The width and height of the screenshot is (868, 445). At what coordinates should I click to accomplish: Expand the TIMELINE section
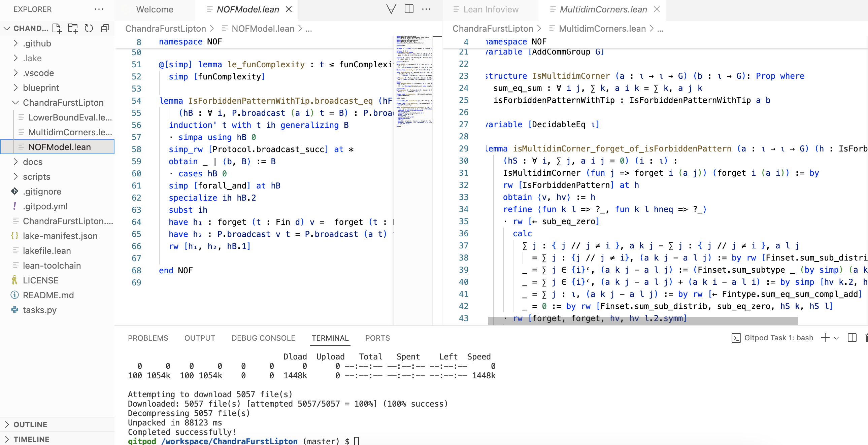[x=31, y=439]
